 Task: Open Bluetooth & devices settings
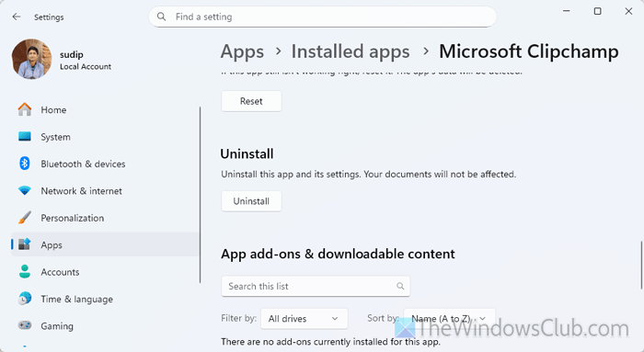(x=106, y=164)
